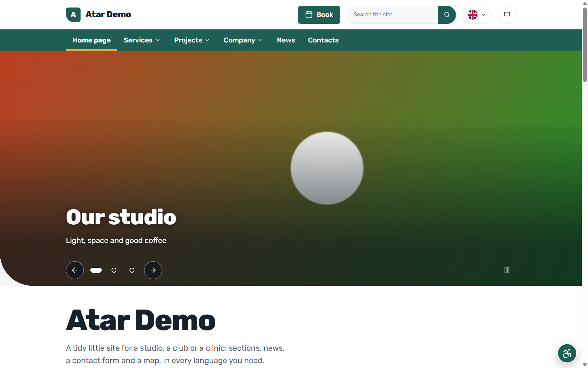Submit search with the magnifier icon
Screen dimensions: 588x368
447,15
